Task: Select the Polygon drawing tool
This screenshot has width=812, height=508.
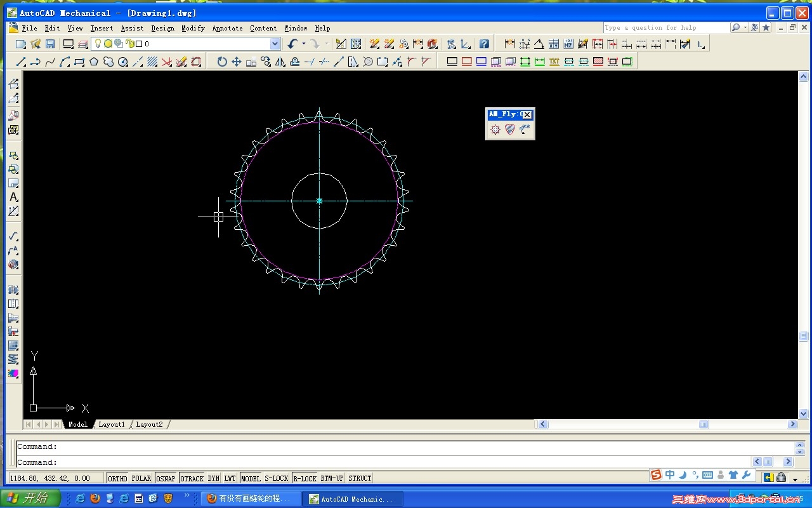Action: 94,62
